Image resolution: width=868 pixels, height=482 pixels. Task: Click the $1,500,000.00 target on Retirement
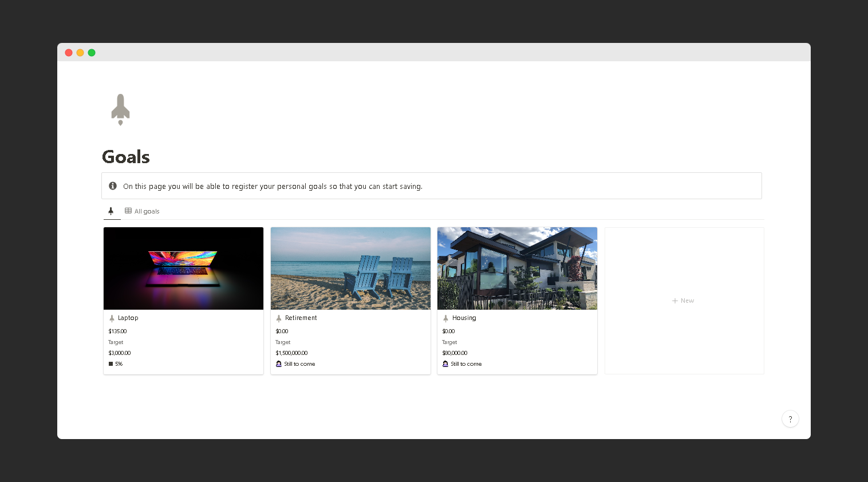click(x=291, y=353)
